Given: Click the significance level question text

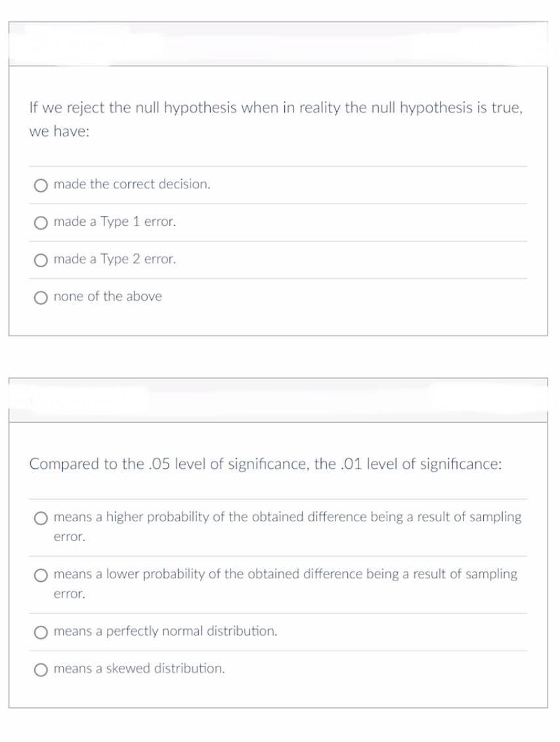Looking at the screenshot, I should click(x=265, y=464).
